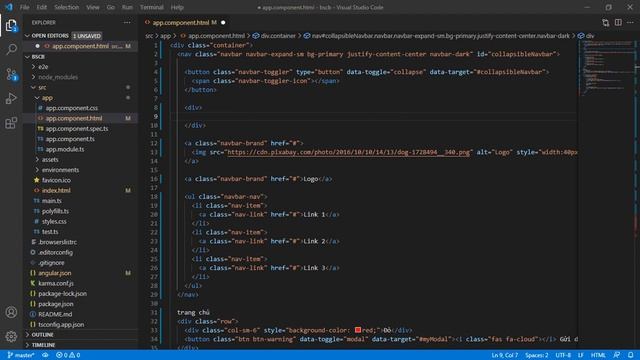640x360 pixels.
Task: Click Ln 9, Col 7 in status bar
Action: coord(504,355)
